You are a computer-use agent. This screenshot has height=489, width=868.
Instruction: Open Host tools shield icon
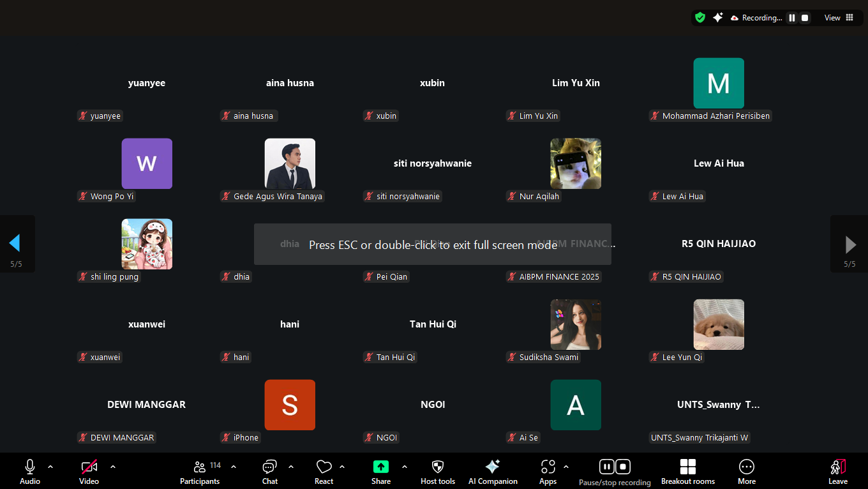coord(438,467)
